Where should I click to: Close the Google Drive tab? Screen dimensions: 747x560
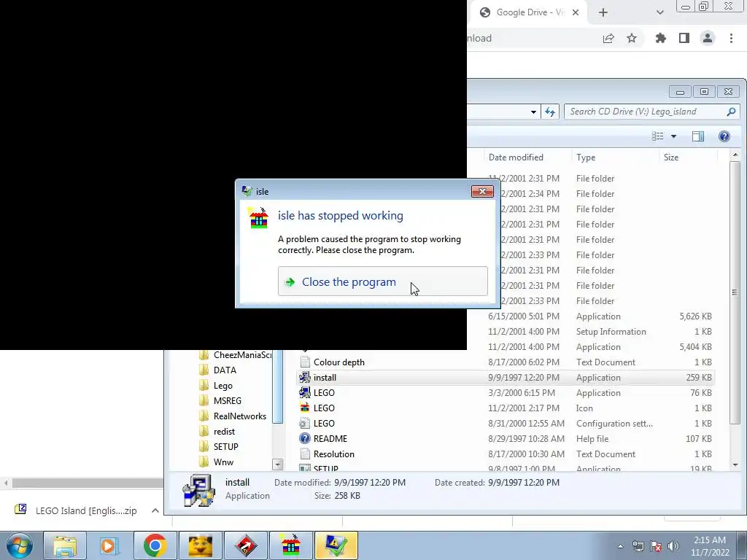pyautogui.click(x=576, y=12)
